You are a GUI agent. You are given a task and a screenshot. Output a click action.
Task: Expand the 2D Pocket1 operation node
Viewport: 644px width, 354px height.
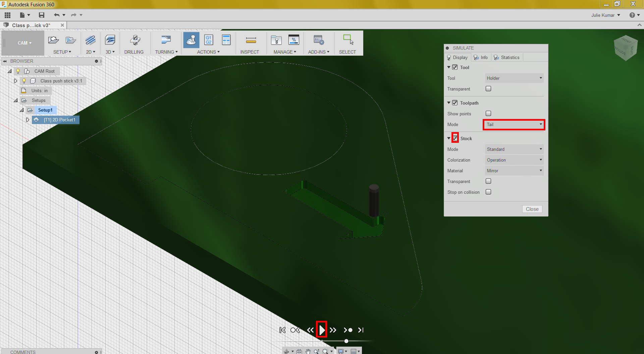click(x=28, y=120)
